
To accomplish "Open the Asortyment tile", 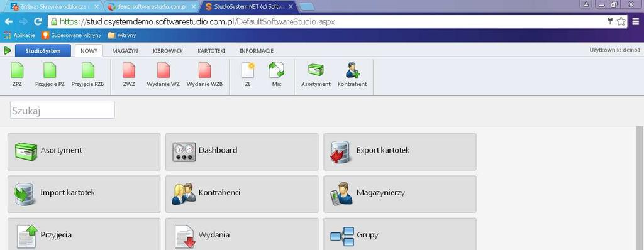I will coord(84,151).
